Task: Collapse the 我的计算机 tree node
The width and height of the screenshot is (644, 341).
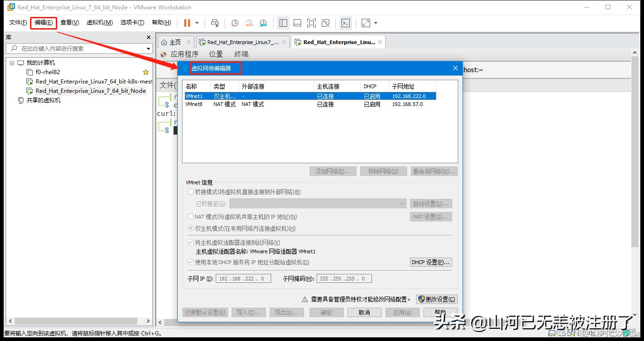Action: click(12, 63)
